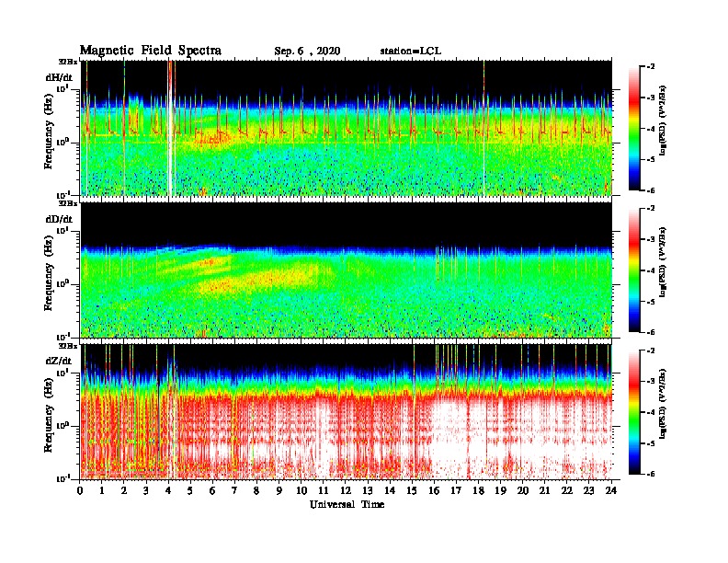Click the log(PSD) label beside dD/dt color bar
The height and width of the screenshot is (563, 728).
coord(663,262)
